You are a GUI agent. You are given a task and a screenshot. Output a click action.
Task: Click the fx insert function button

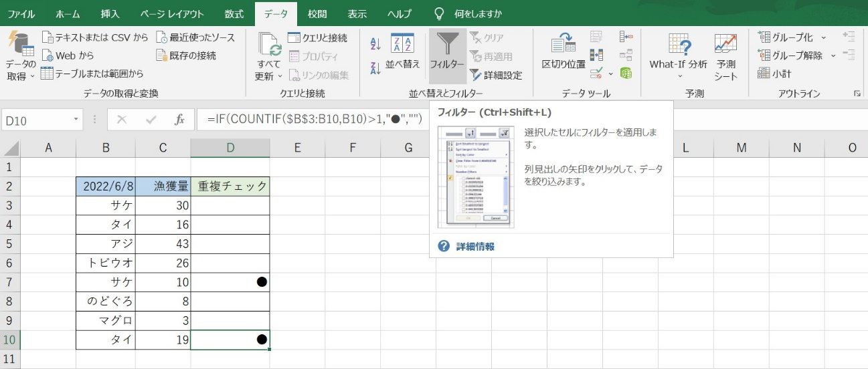tap(179, 120)
